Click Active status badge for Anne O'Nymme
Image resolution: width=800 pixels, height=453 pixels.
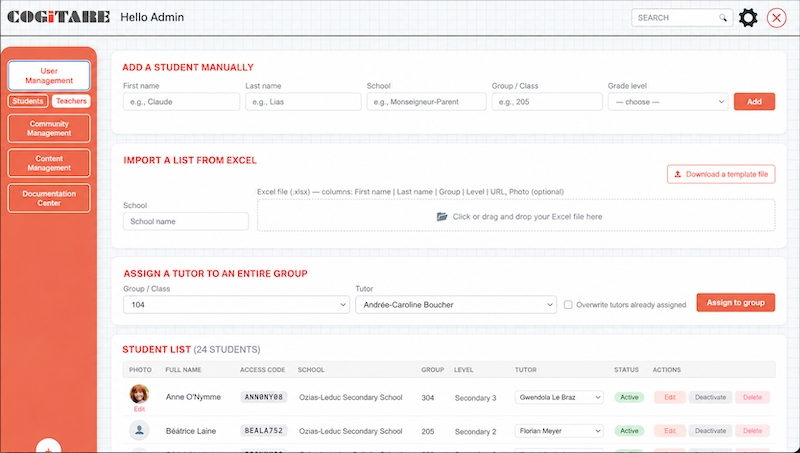629,397
